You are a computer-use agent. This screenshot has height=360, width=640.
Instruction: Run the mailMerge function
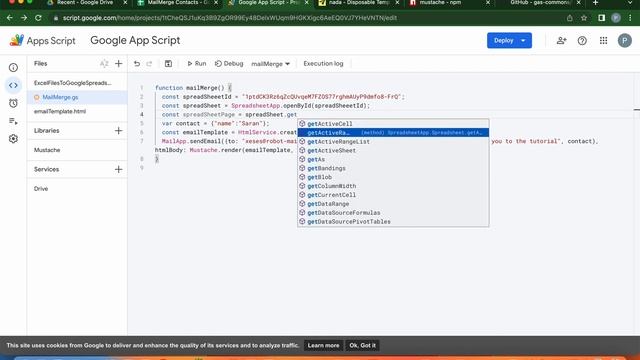click(196, 64)
